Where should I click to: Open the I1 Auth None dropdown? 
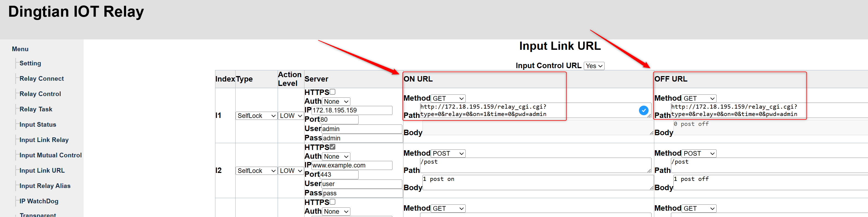coord(336,101)
